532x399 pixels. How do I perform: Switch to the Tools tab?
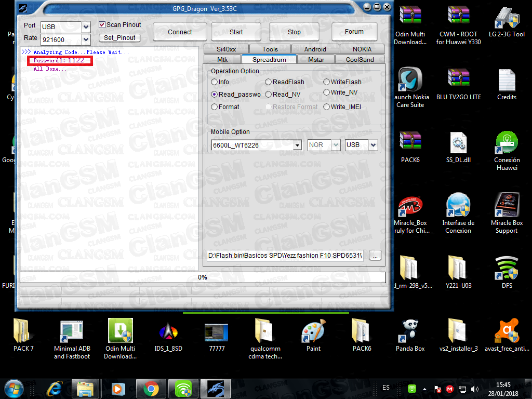[270, 49]
